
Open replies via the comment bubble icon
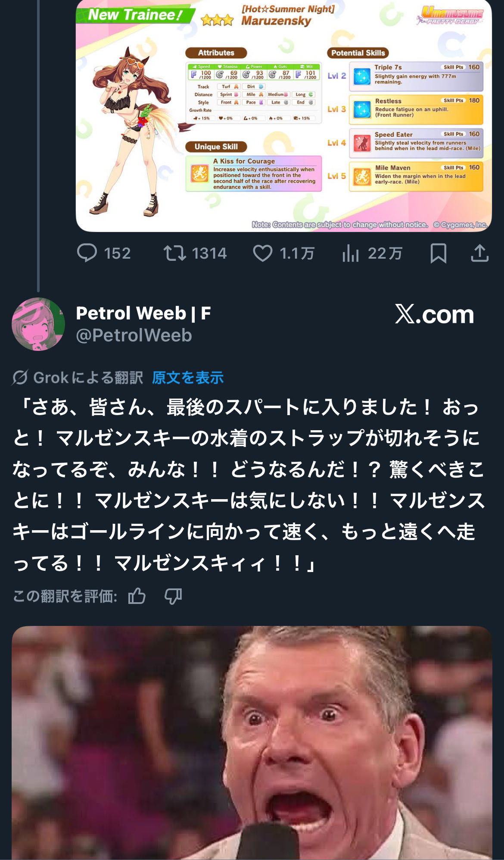[x=87, y=253]
